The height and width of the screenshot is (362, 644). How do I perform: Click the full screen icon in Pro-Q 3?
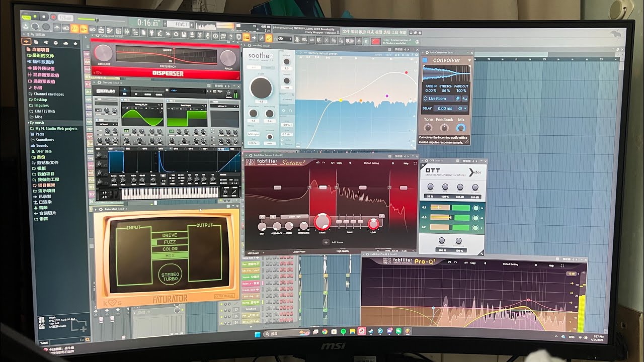562,265
